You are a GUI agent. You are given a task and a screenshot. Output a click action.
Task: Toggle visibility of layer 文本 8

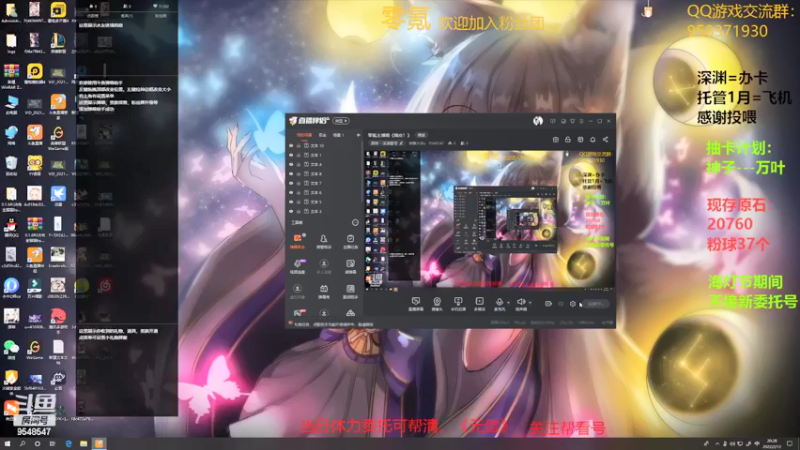291,174
